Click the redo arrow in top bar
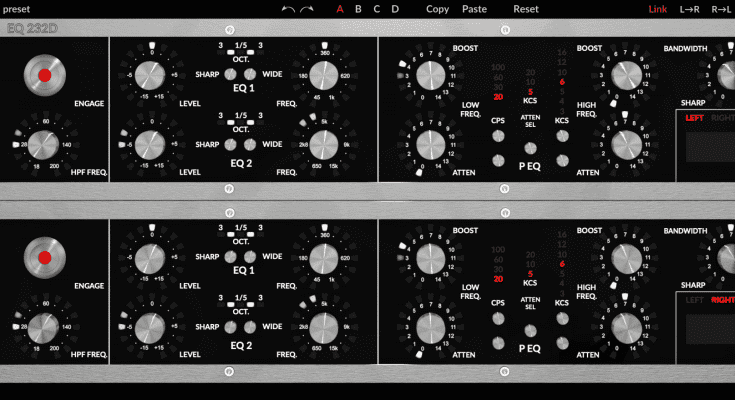This screenshot has width=735, height=400. tap(307, 9)
